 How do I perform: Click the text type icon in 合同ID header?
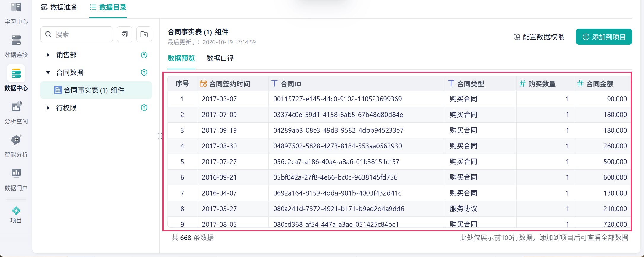pyautogui.click(x=274, y=84)
